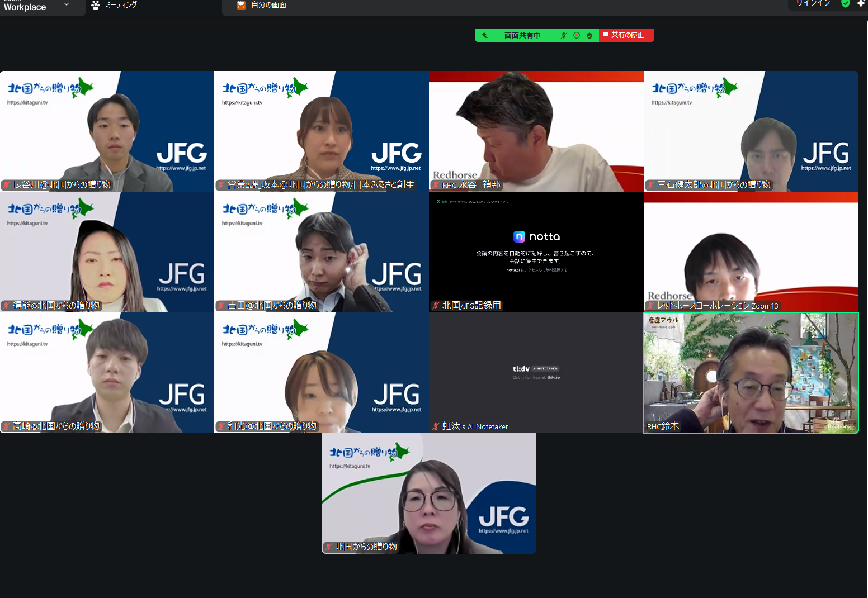
Task: Switch to the ミーティング tab
Action: (x=115, y=5)
